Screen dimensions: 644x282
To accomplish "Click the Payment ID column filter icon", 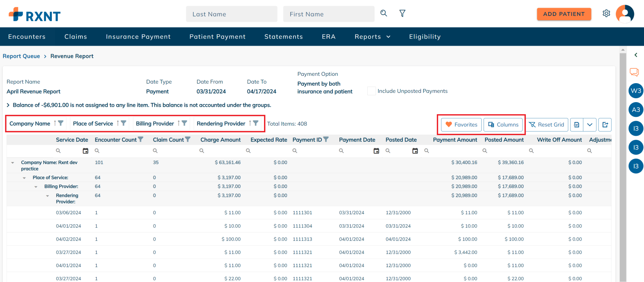I will pos(326,139).
